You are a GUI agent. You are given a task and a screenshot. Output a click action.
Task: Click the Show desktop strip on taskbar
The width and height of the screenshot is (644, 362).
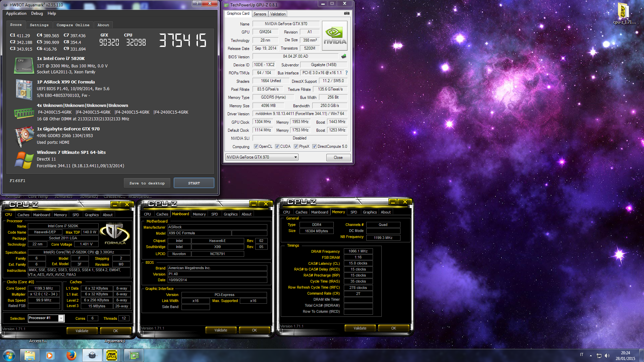point(641,356)
